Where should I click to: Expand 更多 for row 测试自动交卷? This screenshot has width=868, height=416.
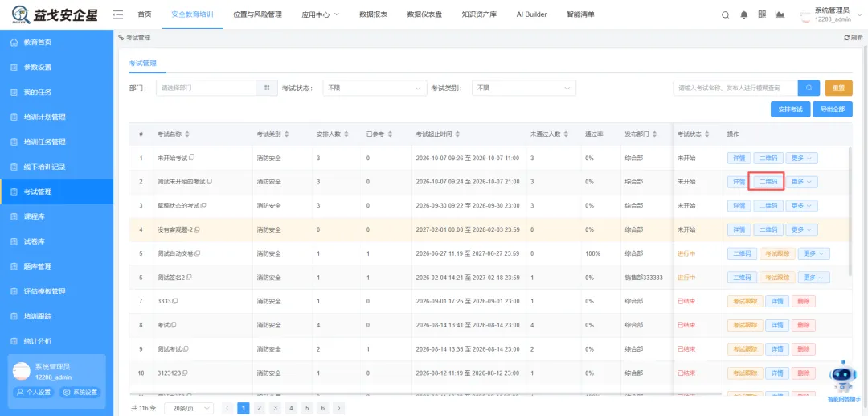click(813, 253)
